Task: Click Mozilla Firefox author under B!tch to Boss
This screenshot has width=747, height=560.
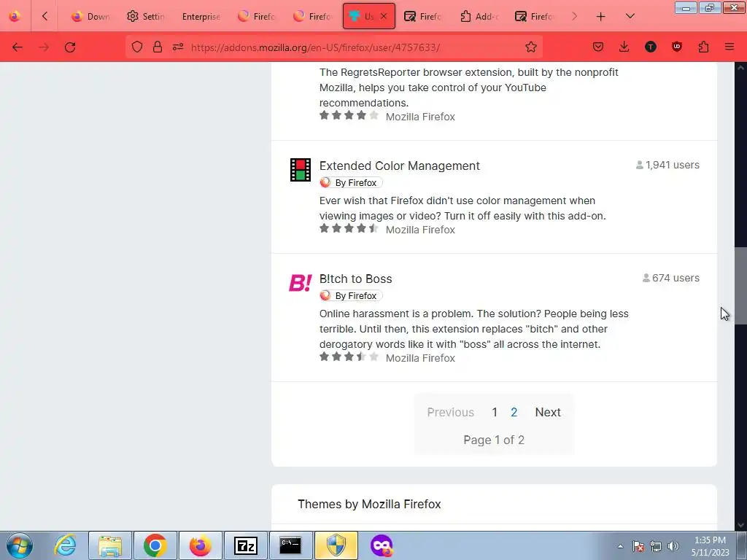Action: (x=420, y=357)
